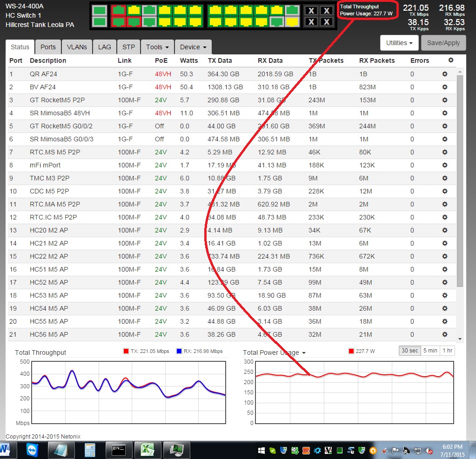Open settings gear for port 2 BV AF24

click(x=445, y=87)
